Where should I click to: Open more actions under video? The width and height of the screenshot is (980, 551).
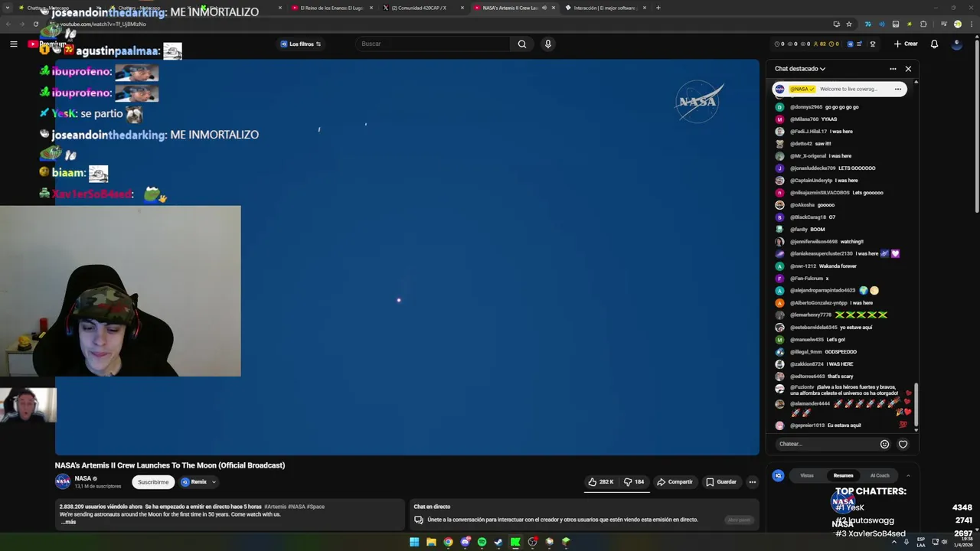point(752,482)
